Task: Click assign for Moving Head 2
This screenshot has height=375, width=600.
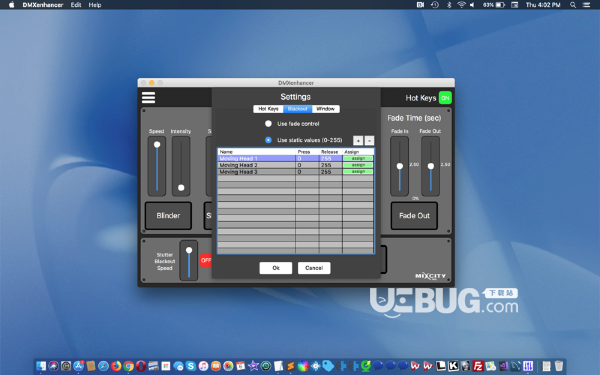Action: (358, 165)
